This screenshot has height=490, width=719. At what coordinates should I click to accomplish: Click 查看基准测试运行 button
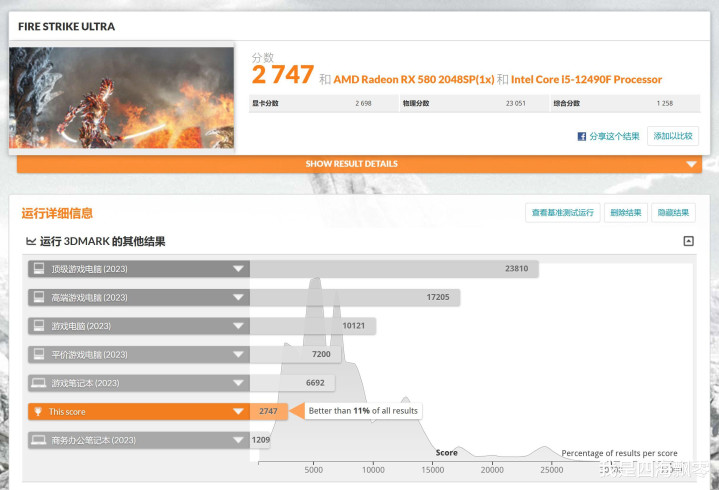[x=563, y=213]
